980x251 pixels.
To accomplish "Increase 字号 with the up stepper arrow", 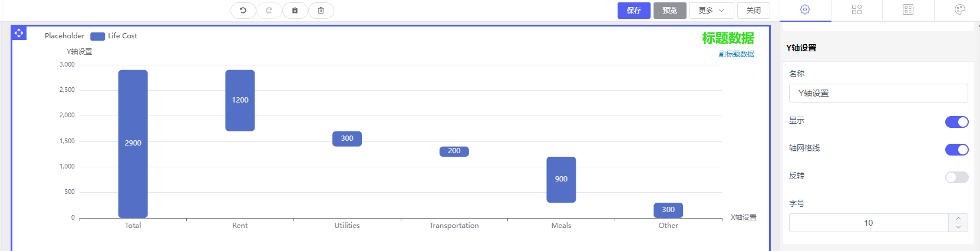I will 958,219.
